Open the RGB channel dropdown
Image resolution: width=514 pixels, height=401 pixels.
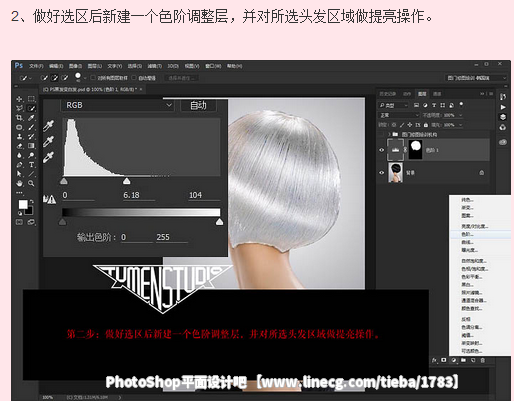coord(117,105)
